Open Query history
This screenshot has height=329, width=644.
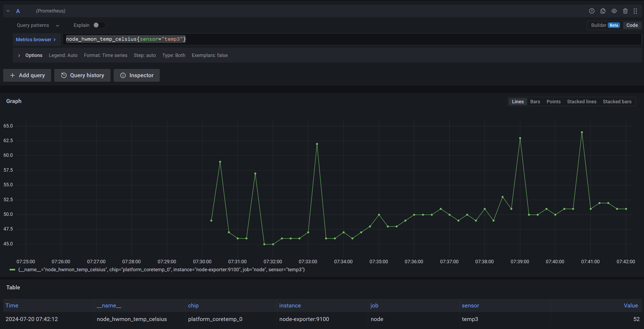tap(82, 75)
